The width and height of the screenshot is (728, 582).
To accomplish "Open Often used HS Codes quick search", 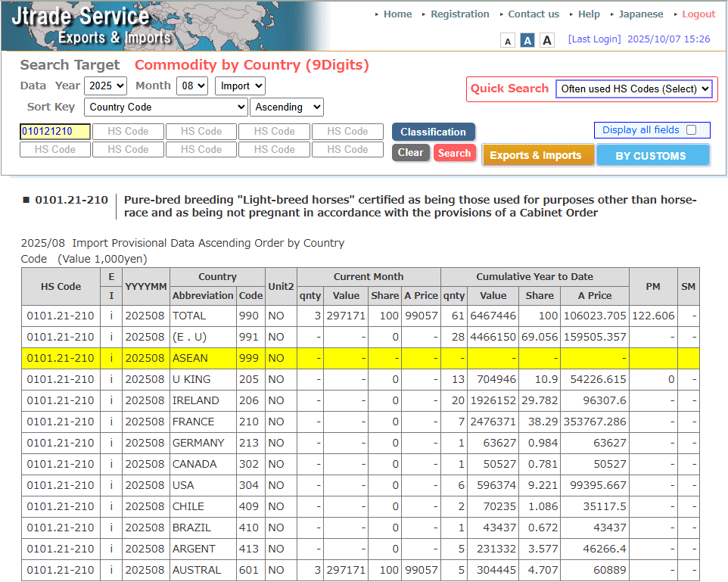I will (634, 89).
